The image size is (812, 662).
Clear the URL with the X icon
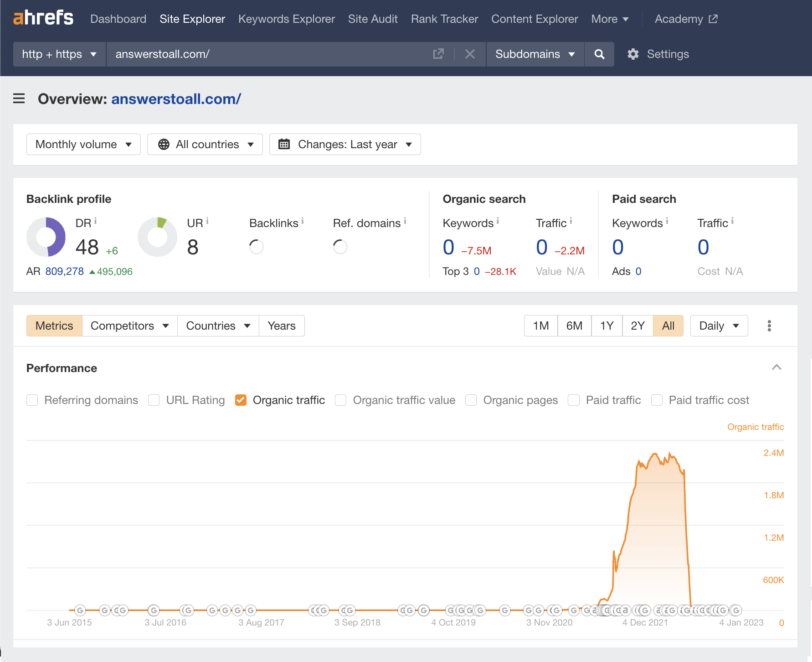point(470,54)
